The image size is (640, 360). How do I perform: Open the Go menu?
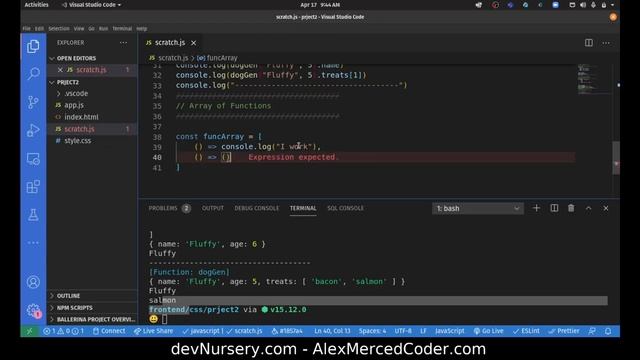[91, 29]
